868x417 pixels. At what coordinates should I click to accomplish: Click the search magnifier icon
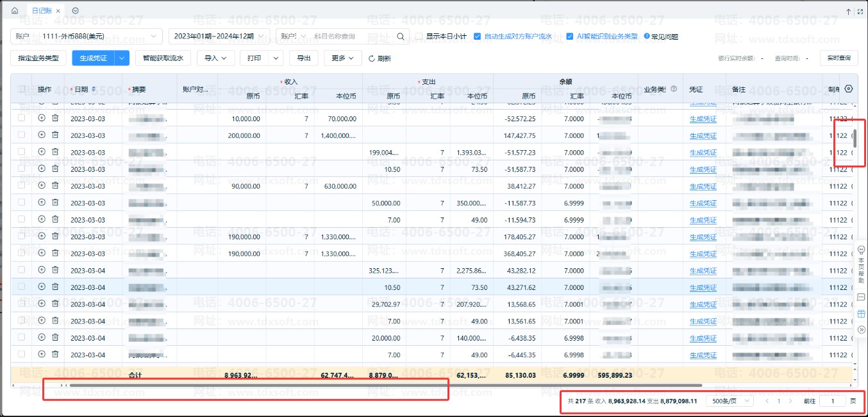(401, 37)
